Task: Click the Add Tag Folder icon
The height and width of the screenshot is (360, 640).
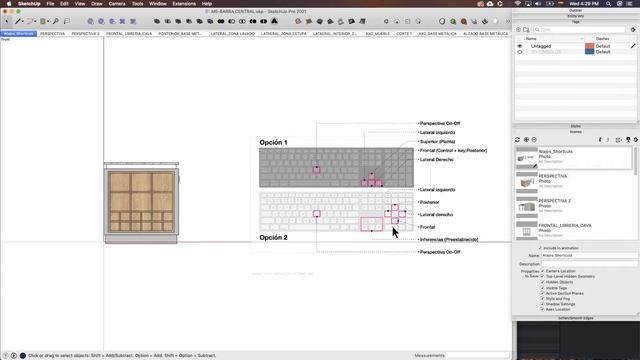Action: [x=526, y=30]
